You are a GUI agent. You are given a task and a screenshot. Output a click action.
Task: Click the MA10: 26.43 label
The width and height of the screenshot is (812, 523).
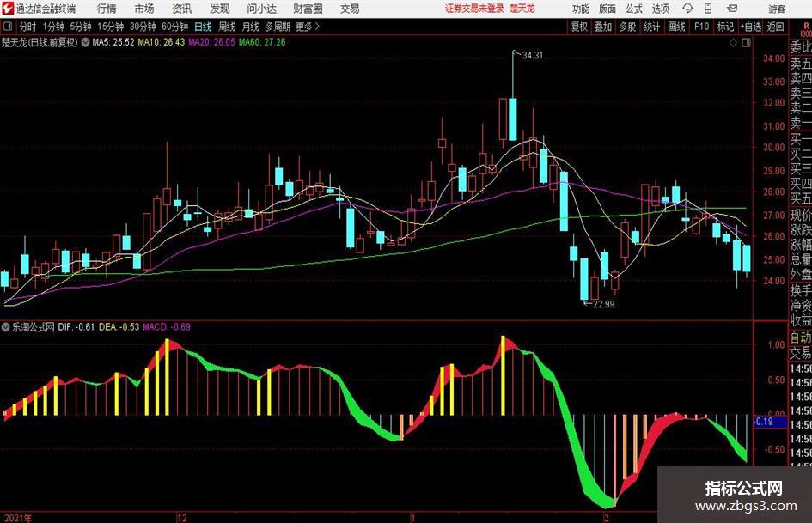coord(161,42)
